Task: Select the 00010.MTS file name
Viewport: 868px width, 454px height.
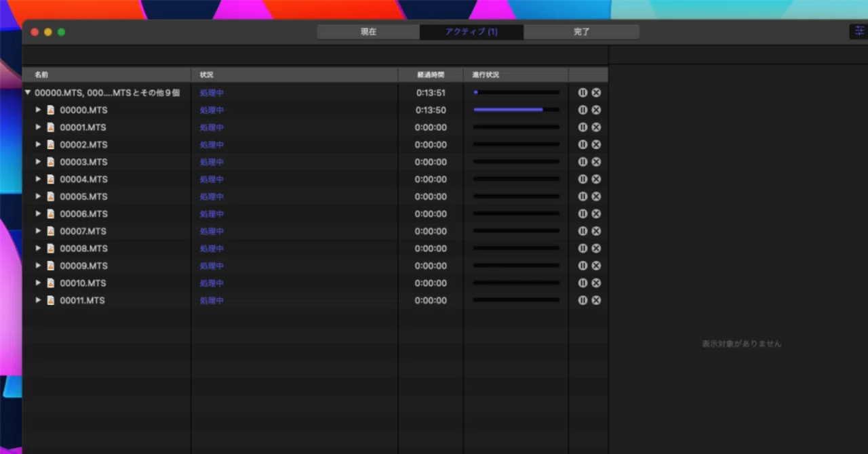Action: point(83,283)
